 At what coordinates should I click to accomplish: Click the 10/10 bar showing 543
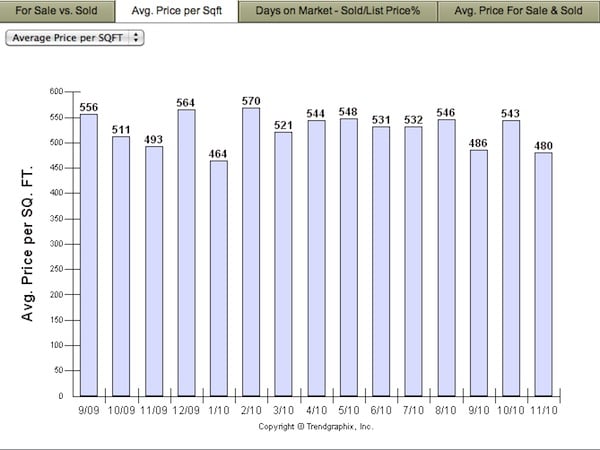511,258
